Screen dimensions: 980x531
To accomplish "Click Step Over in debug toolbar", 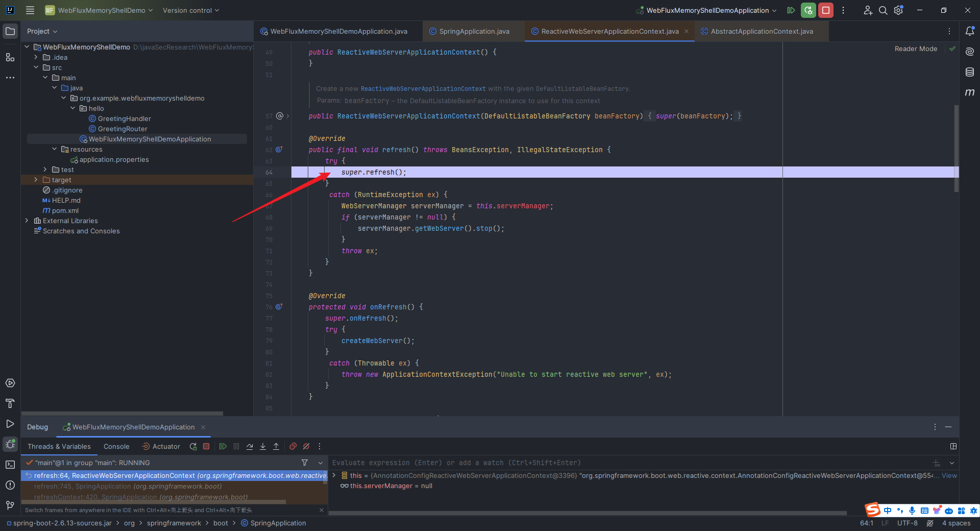I will click(250, 446).
